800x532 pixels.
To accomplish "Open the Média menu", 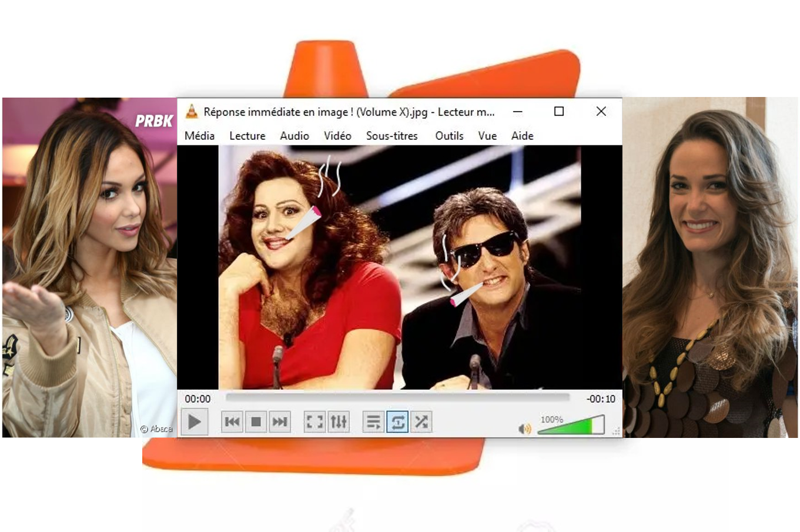I will tap(199, 136).
